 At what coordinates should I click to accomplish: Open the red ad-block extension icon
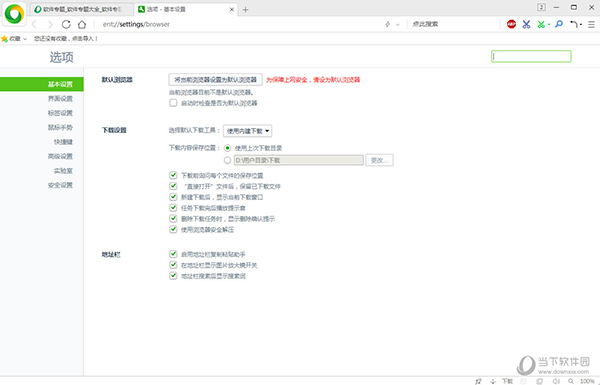[x=511, y=24]
